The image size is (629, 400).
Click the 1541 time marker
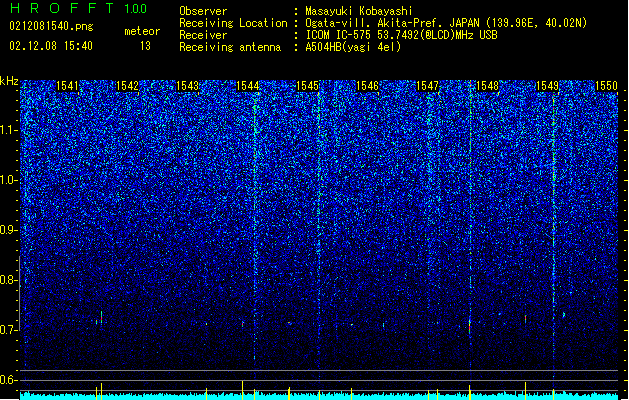[67, 86]
